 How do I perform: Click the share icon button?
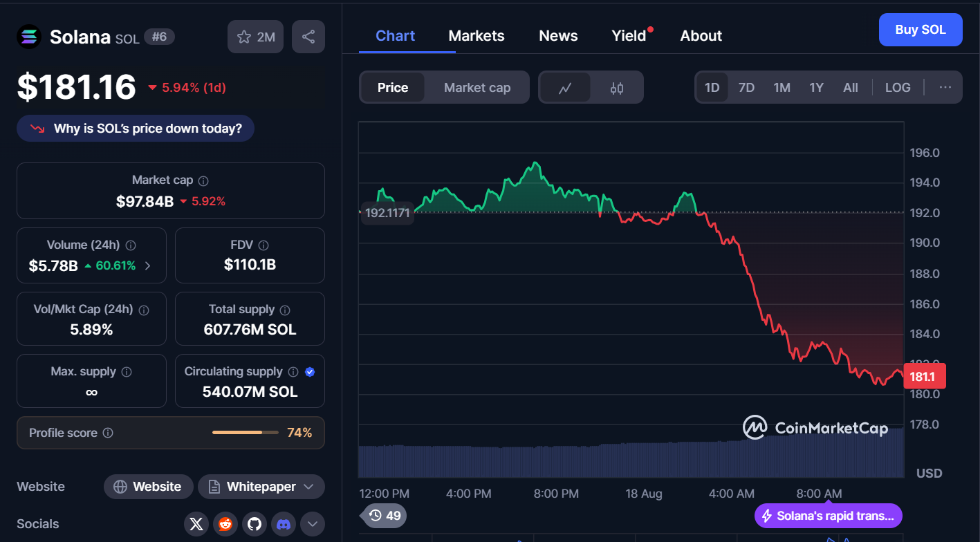tap(308, 37)
